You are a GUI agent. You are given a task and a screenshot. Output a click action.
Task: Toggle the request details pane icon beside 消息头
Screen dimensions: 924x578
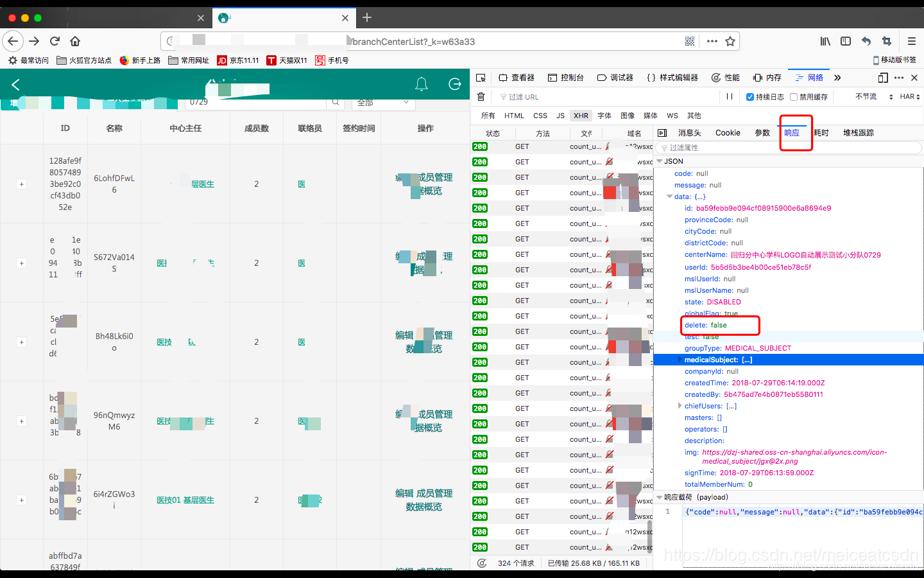663,133
